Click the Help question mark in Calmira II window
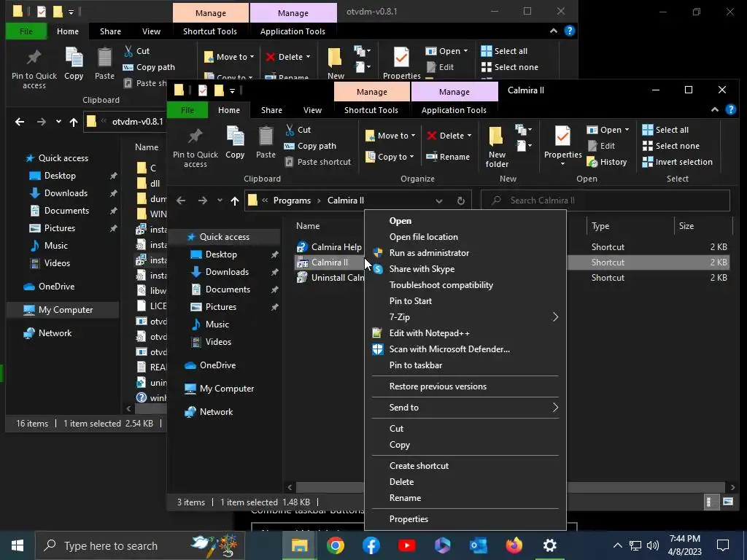The image size is (747, 560). pyautogui.click(x=731, y=109)
